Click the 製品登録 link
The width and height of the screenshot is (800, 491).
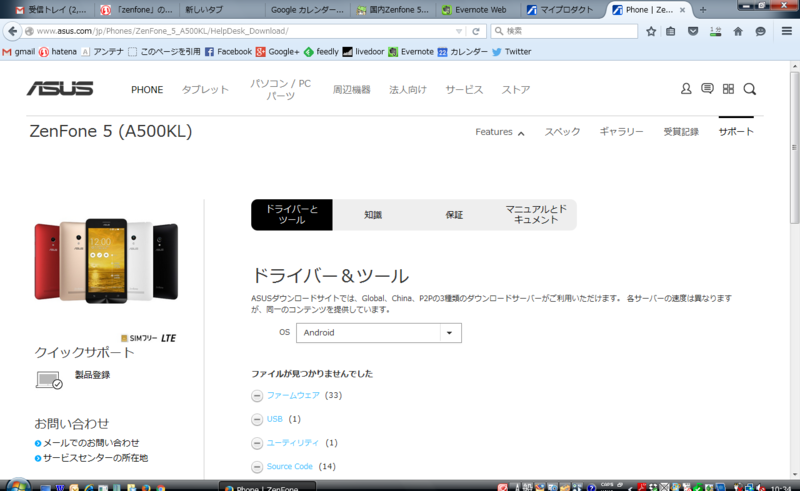click(92, 375)
